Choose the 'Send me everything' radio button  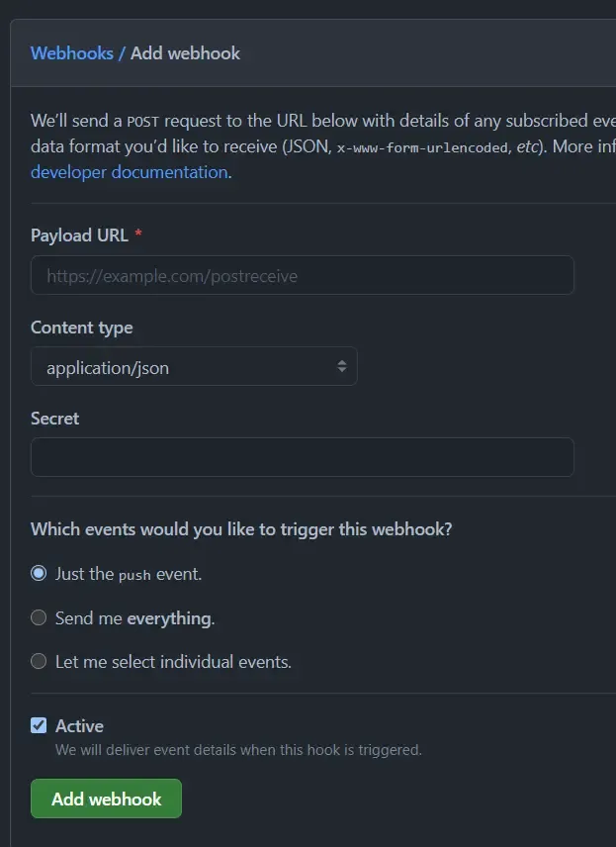click(x=39, y=617)
